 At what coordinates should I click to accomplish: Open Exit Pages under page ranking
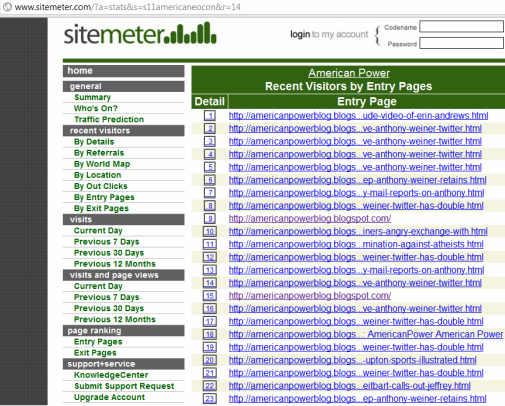pyautogui.click(x=95, y=353)
